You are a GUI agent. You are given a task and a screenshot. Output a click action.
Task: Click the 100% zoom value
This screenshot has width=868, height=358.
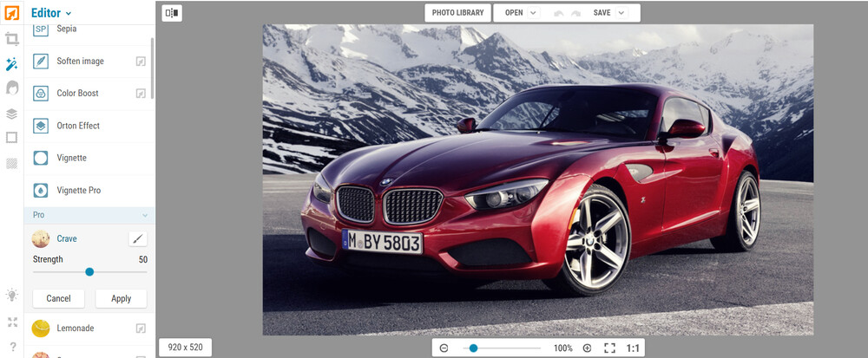[x=563, y=348]
